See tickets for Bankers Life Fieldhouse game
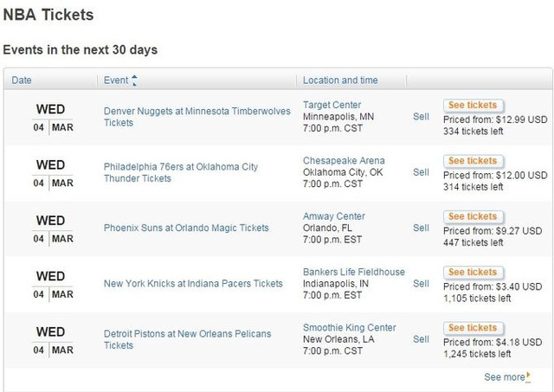Viewport: 554px width, 392px height. [473, 273]
